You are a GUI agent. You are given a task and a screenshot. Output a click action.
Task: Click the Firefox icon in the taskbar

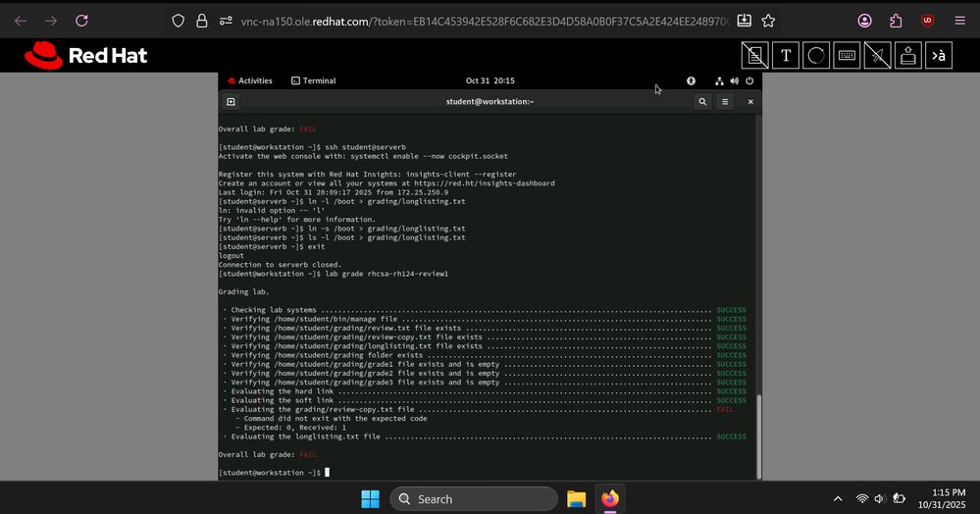tap(610, 499)
